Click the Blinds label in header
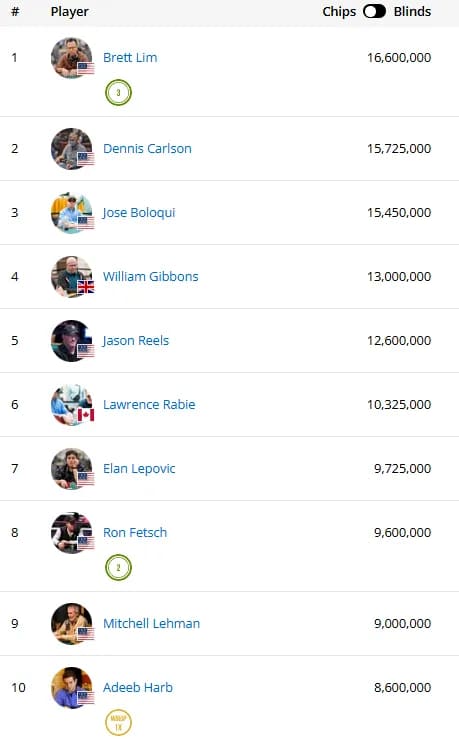The image size is (459, 739). pyautogui.click(x=412, y=11)
